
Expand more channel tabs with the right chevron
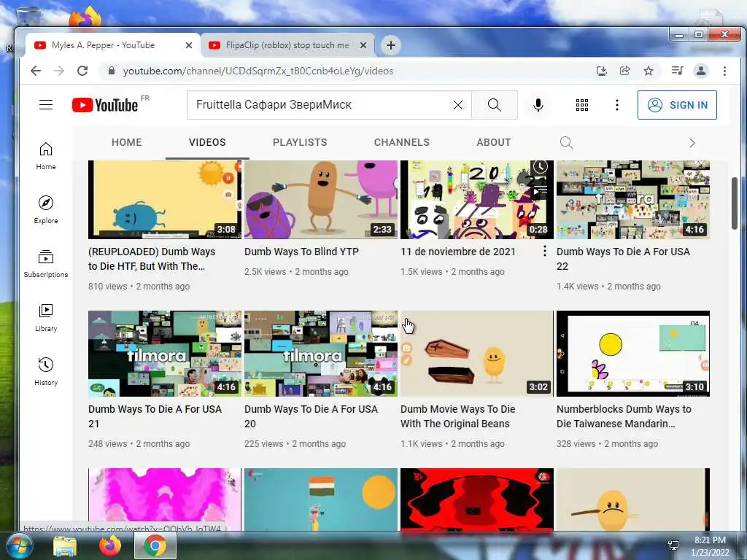tap(692, 143)
